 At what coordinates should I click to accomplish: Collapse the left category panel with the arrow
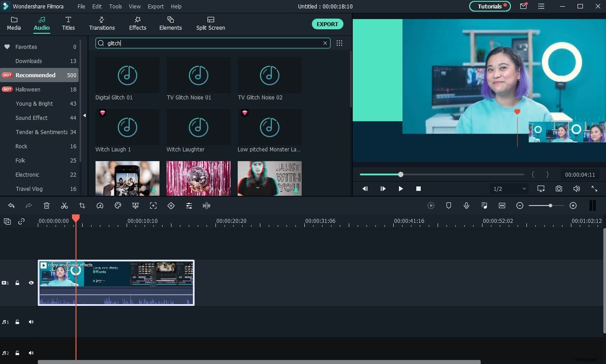coord(84,115)
